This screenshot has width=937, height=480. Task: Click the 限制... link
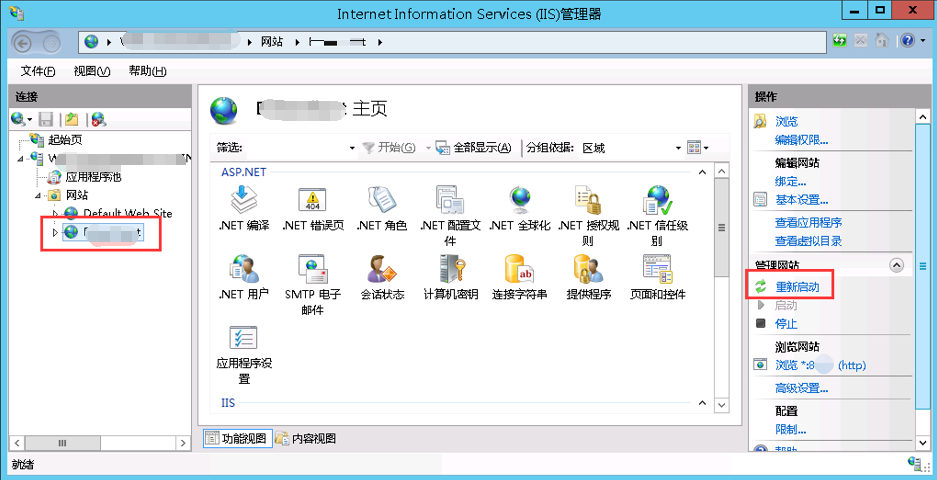click(x=791, y=430)
